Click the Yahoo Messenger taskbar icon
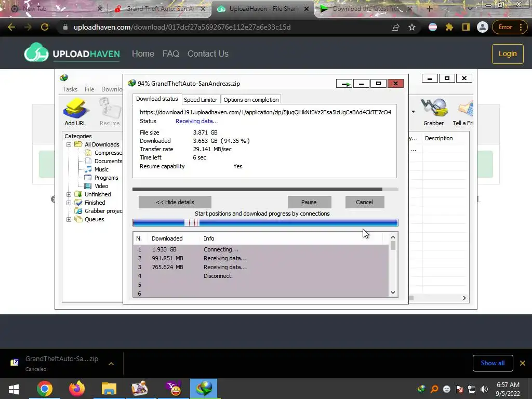The width and height of the screenshot is (532, 399). click(174, 389)
